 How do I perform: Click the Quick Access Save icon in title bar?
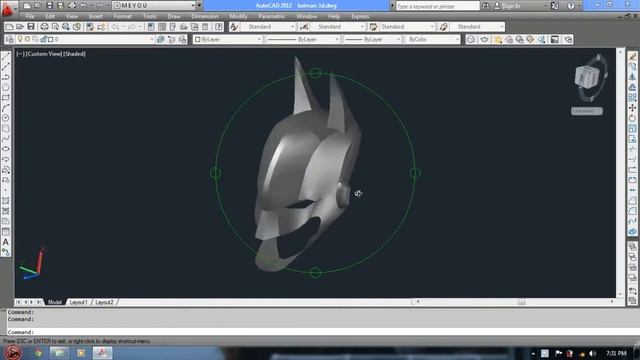49,5
